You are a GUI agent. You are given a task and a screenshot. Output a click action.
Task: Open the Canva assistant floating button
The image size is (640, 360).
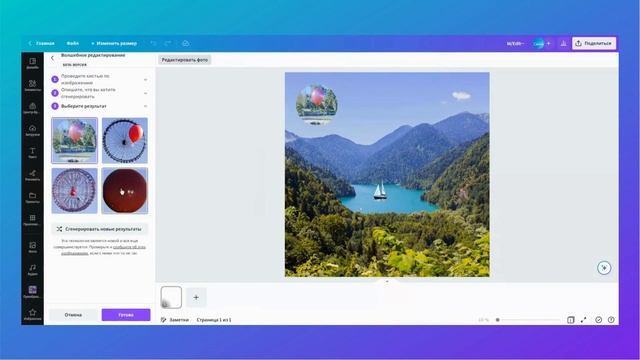click(604, 268)
